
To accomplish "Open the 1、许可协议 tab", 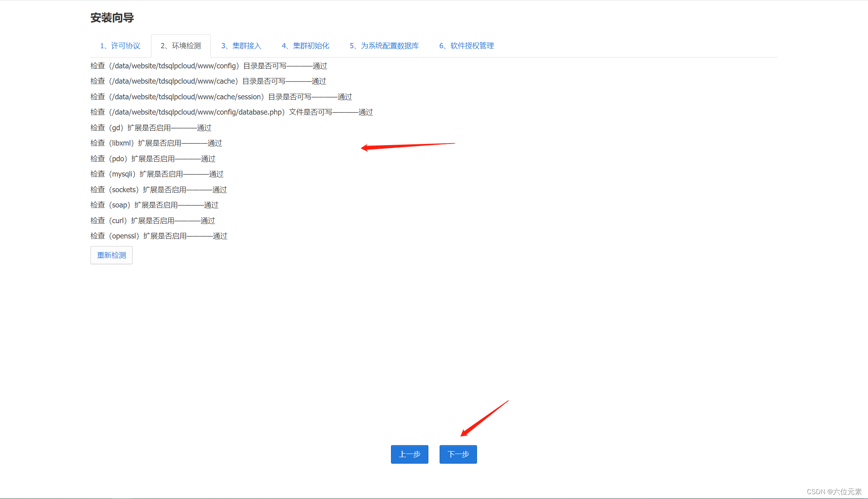I will [120, 46].
